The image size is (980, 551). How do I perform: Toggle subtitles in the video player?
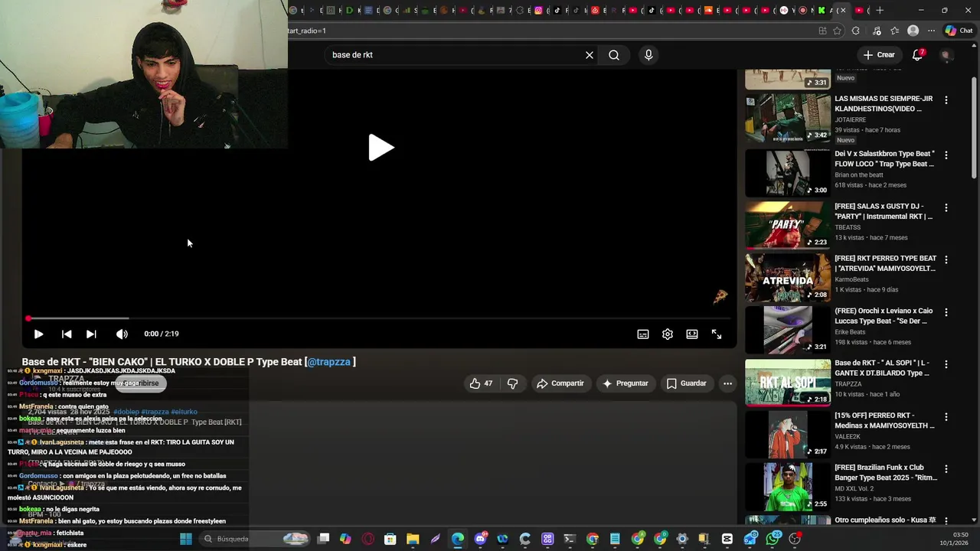click(643, 334)
